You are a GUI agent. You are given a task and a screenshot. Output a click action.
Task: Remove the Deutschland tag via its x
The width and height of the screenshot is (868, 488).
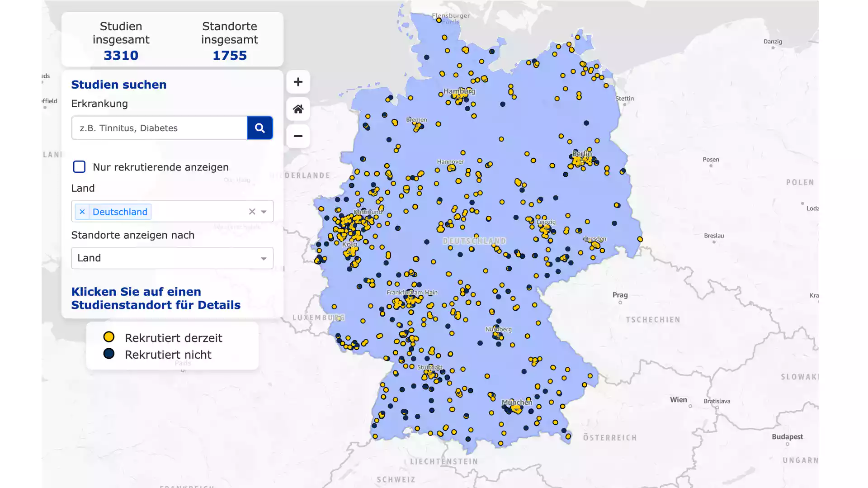point(82,212)
